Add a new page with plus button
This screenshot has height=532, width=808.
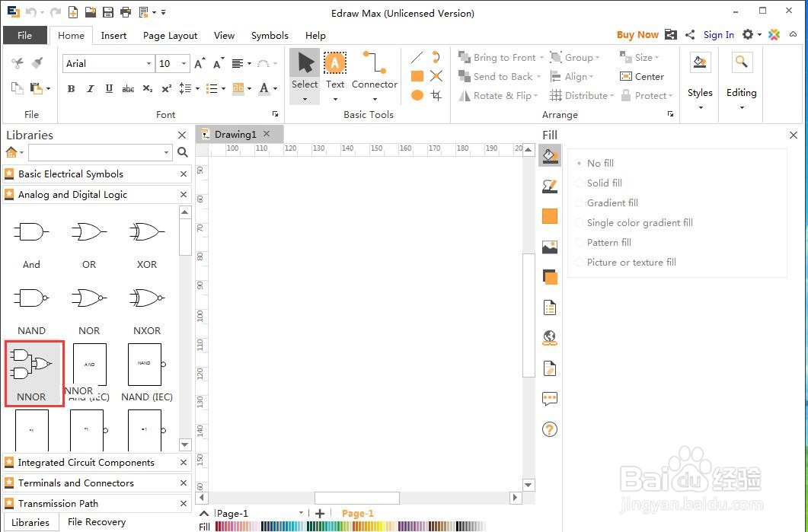coord(320,513)
